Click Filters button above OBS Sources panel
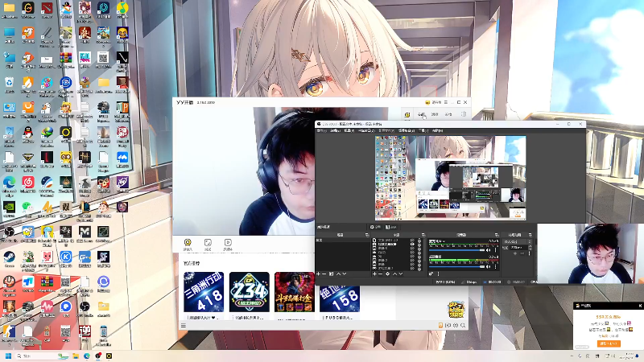Screen dimensions: 644x362 click(x=391, y=227)
